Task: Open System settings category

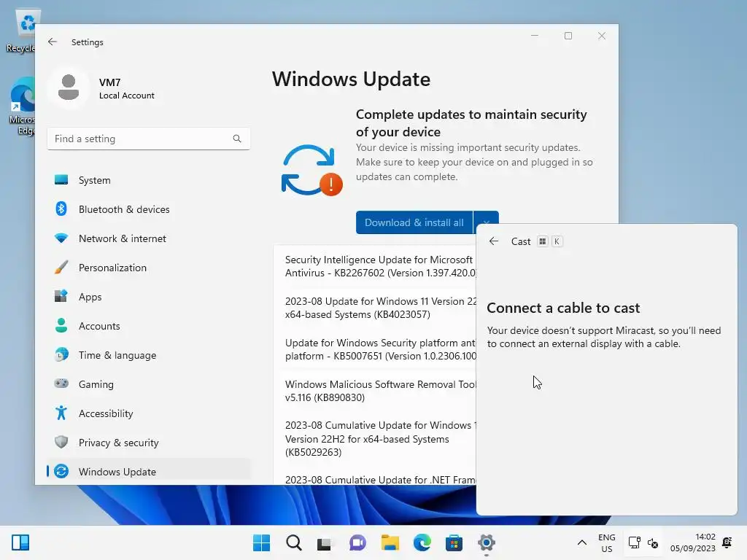Action: click(x=148, y=180)
